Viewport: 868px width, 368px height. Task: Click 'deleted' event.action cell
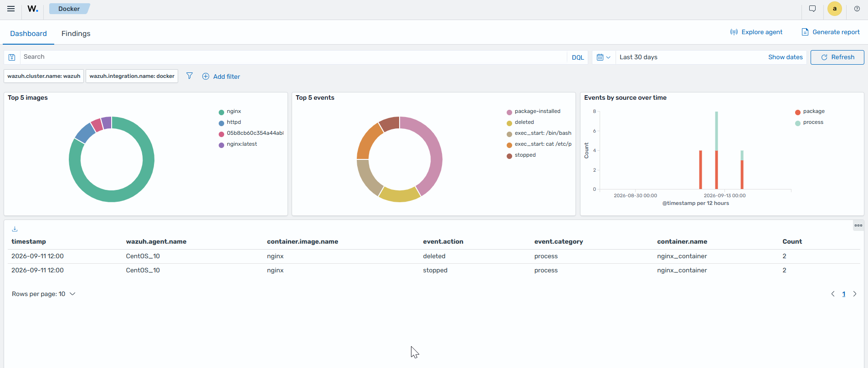tap(434, 256)
